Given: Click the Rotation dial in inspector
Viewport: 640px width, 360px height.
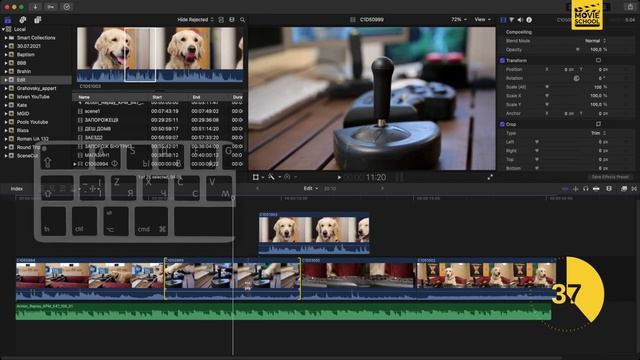Looking at the screenshot, I should pyautogui.click(x=576, y=78).
